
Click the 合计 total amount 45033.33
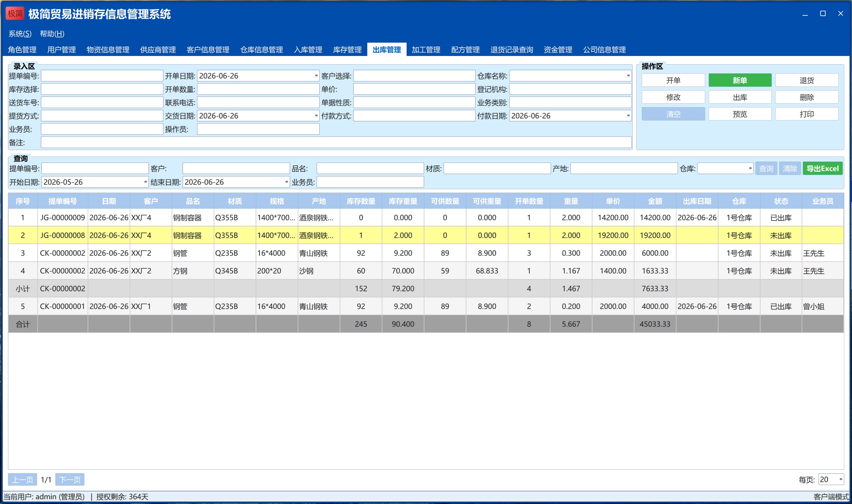pos(655,324)
